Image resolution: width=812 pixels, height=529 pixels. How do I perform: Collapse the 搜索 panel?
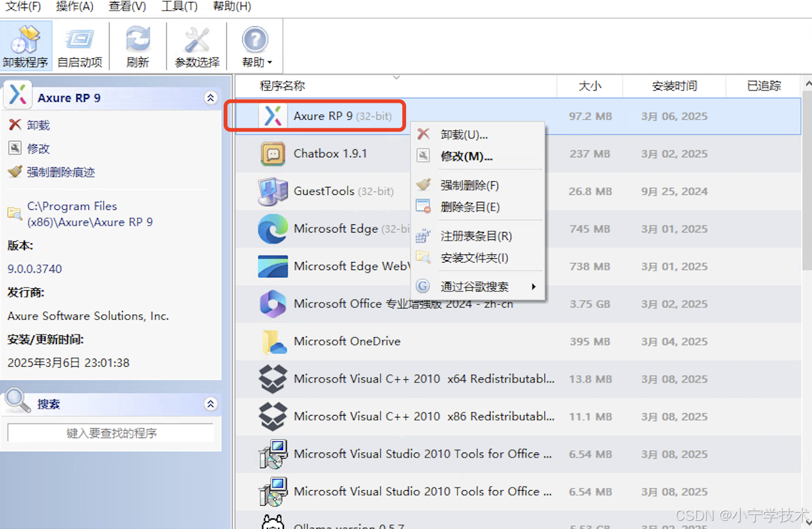211,404
